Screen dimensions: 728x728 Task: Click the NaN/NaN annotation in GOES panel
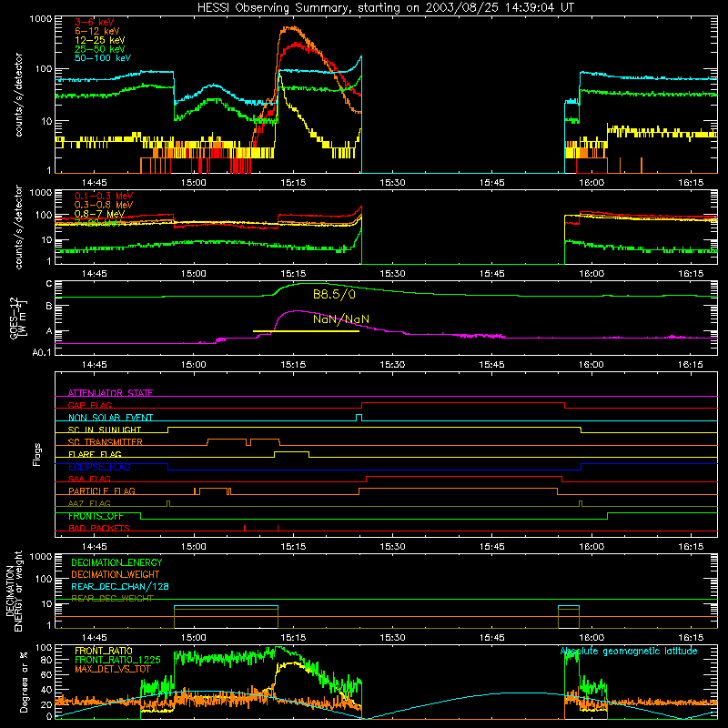(341, 319)
